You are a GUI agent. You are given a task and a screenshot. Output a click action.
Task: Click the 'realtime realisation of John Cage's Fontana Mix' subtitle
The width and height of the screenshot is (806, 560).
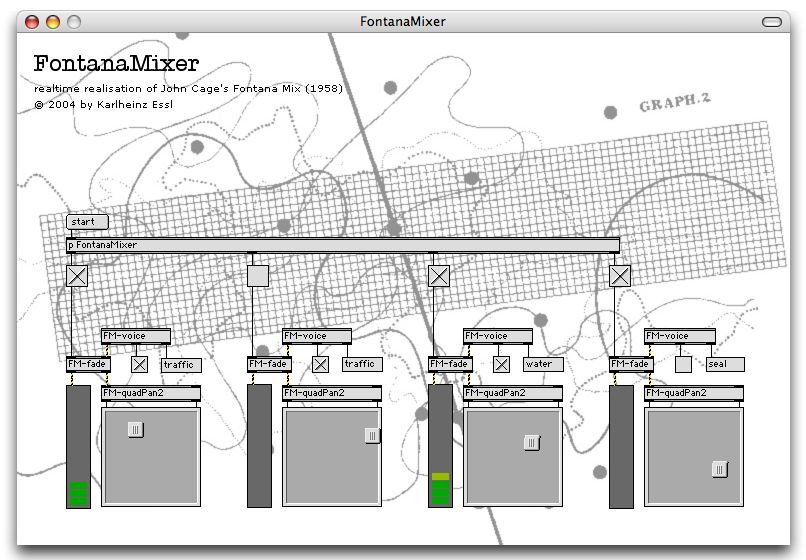pyautogui.click(x=188, y=88)
